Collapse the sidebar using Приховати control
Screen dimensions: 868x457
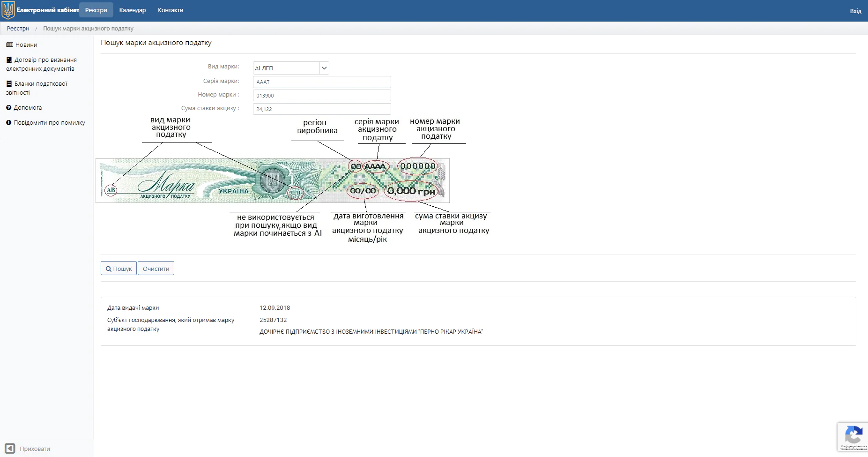coord(35,449)
